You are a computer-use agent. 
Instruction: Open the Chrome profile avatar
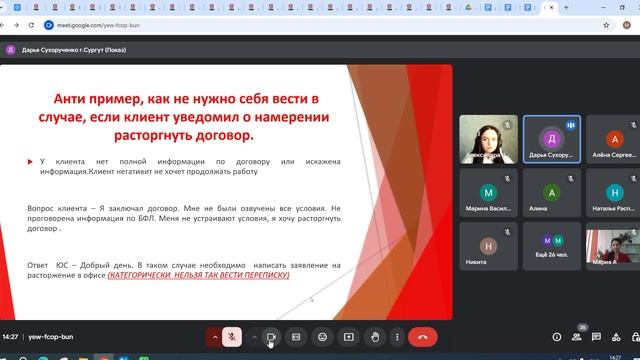tap(627, 25)
